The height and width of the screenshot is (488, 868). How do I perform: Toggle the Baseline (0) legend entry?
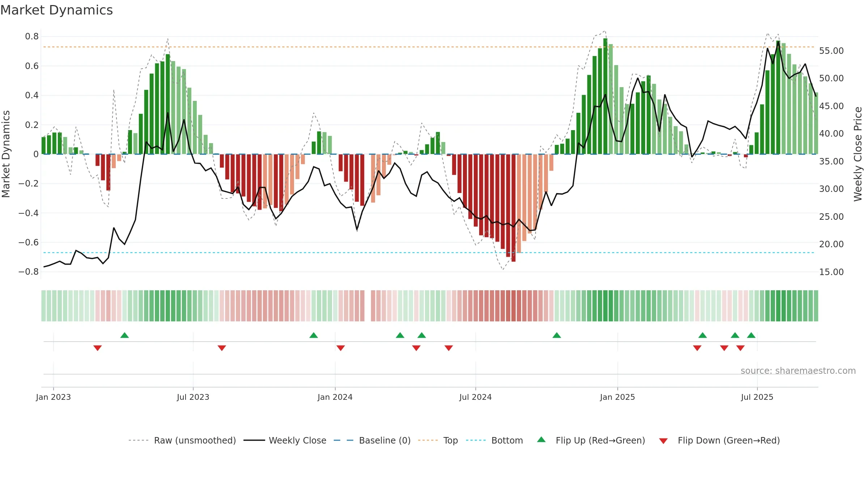pyautogui.click(x=372, y=440)
